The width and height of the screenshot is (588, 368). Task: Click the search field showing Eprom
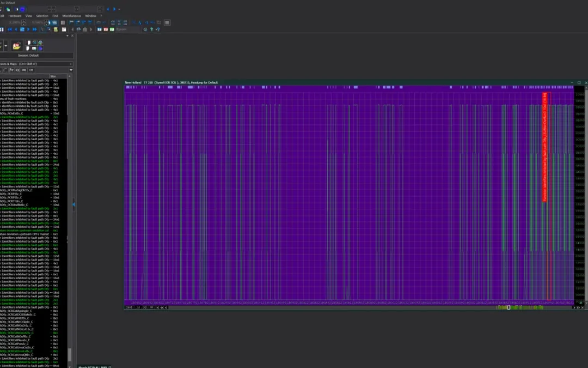pos(127,29)
